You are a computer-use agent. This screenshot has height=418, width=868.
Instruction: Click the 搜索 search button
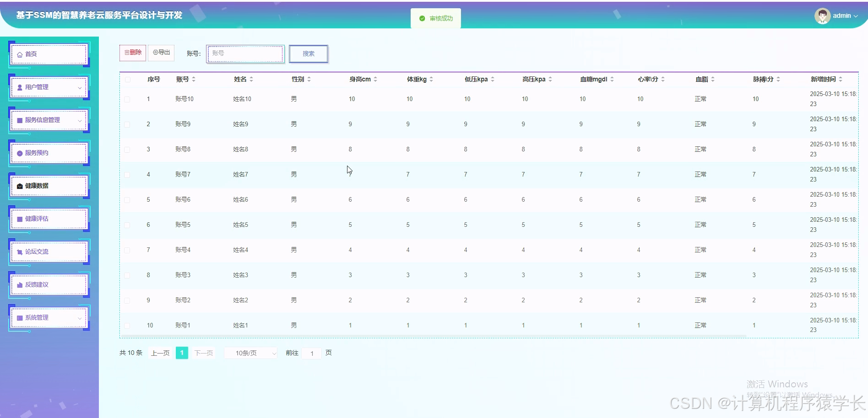click(x=309, y=54)
